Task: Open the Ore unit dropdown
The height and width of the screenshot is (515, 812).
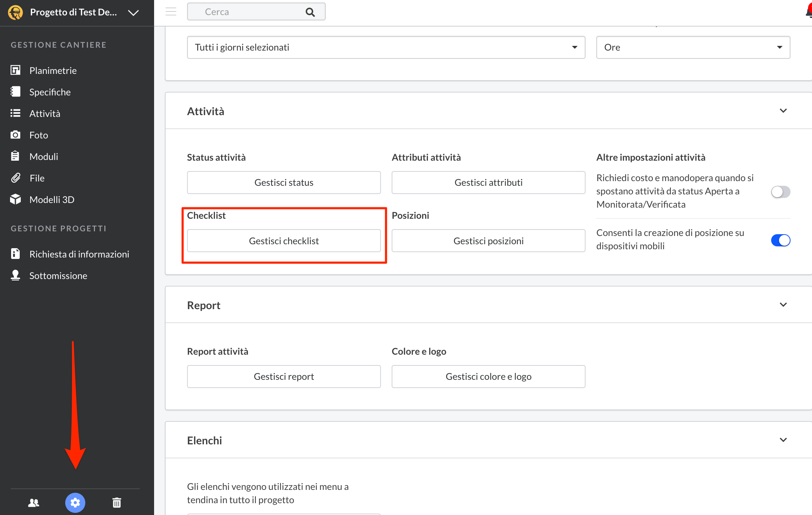Action: 693,47
